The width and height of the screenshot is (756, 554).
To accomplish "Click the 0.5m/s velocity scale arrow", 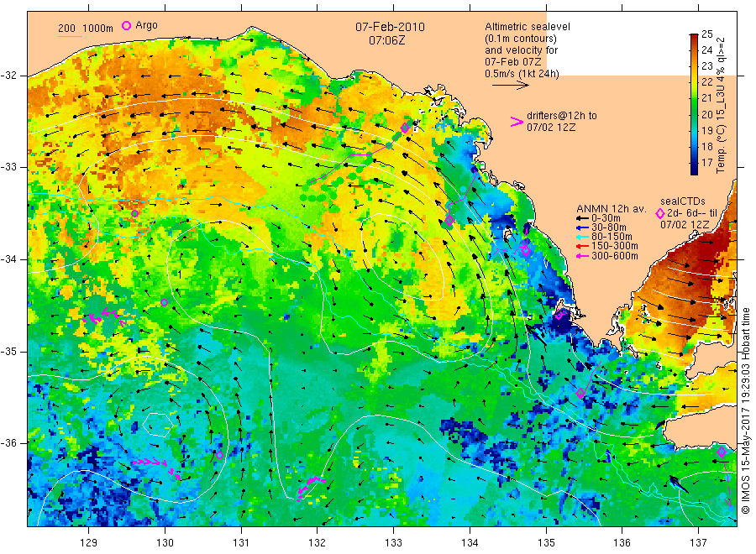I will pos(511,86).
